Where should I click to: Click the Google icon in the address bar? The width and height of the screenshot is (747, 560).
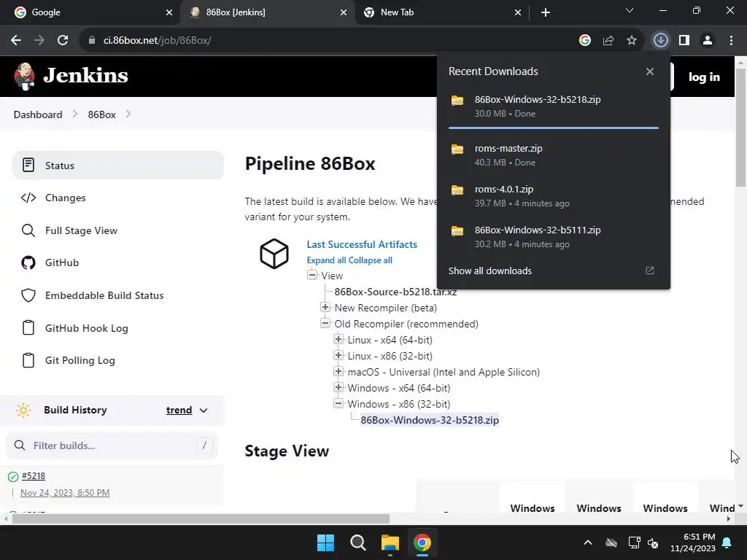tap(584, 40)
